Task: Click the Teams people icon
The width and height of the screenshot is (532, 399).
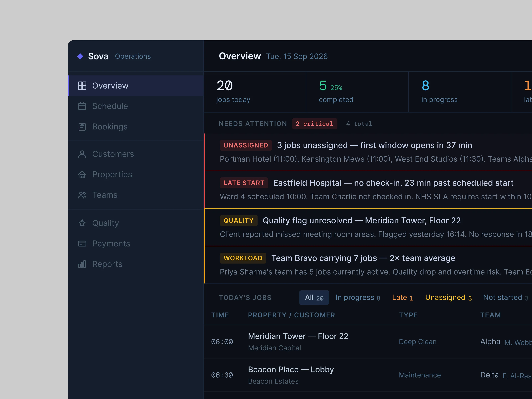Action: 82,195
